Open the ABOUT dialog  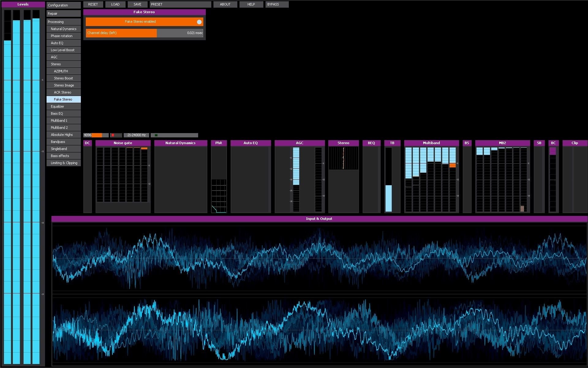(225, 5)
